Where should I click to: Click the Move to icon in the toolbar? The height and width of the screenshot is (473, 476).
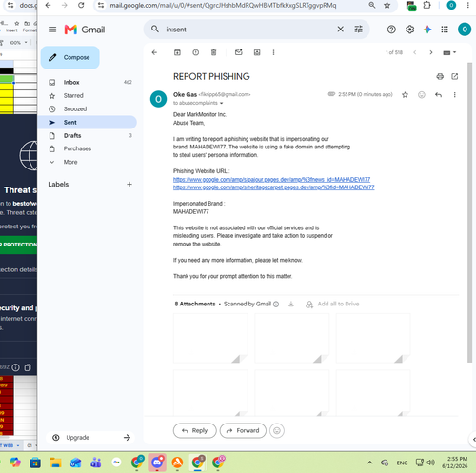(x=257, y=52)
